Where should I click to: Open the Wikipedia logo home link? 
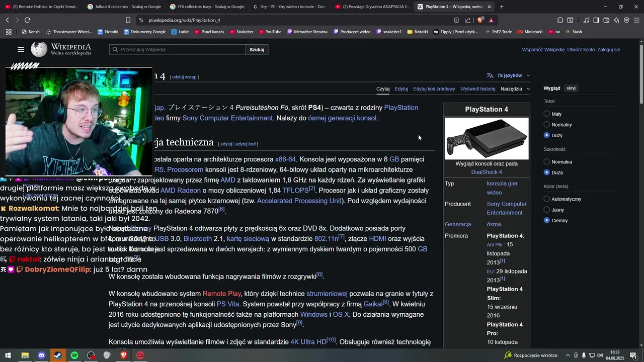click(x=61, y=49)
